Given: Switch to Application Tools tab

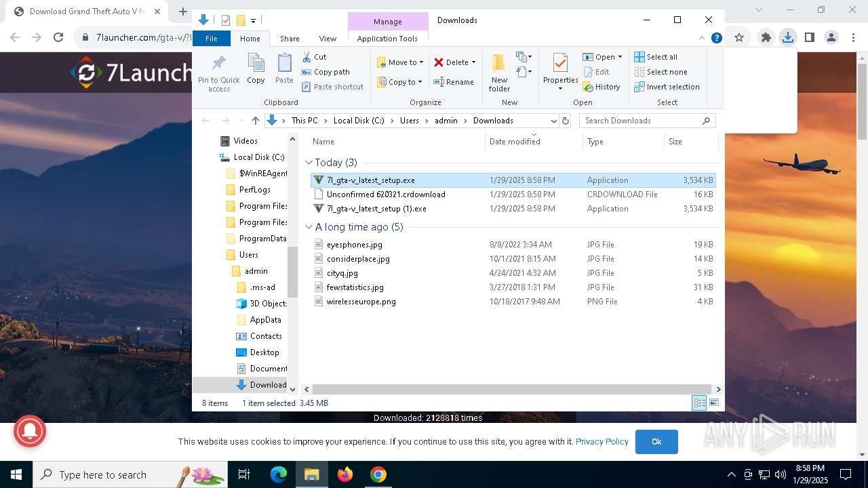Looking at the screenshot, I should (387, 39).
